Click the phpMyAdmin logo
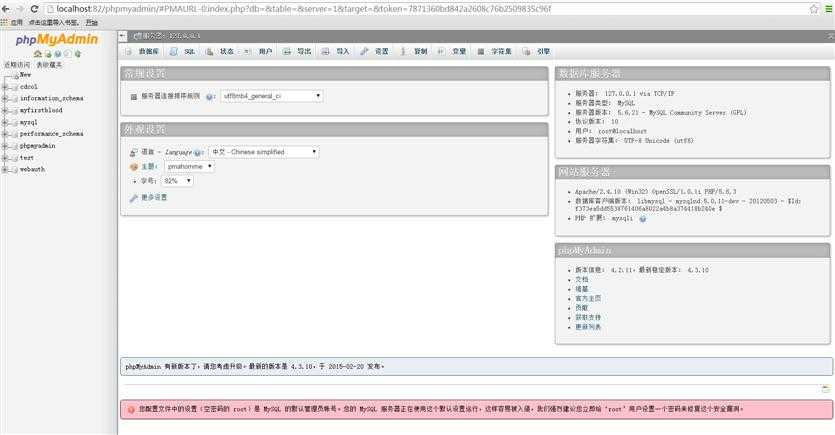Viewport: 835px width, 435px height. point(56,40)
